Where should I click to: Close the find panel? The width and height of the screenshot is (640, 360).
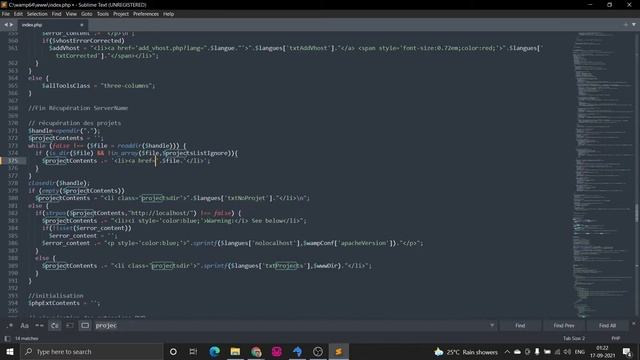pyautogui.click(x=634, y=323)
